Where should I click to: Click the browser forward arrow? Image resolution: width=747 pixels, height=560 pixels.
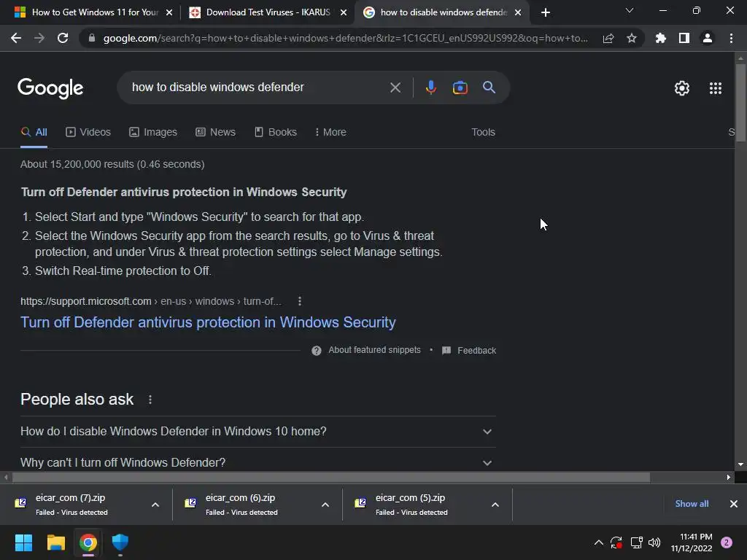pyautogui.click(x=39, y=38)
